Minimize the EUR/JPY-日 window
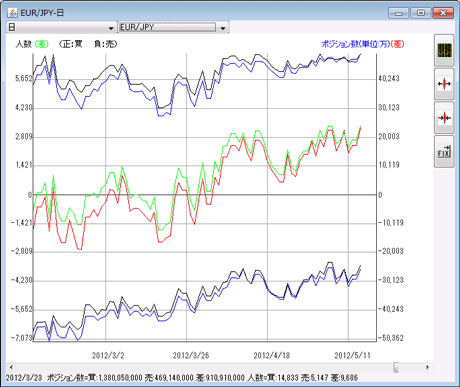 (x=399, y=13)
